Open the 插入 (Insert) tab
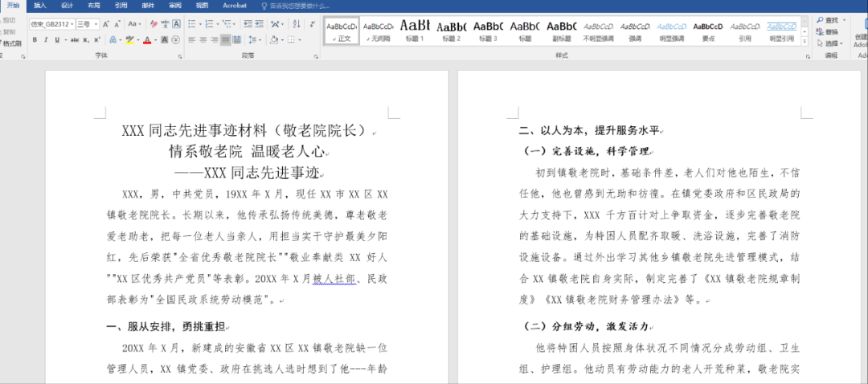This screenshot has width=868, height=384. (40, 6)
